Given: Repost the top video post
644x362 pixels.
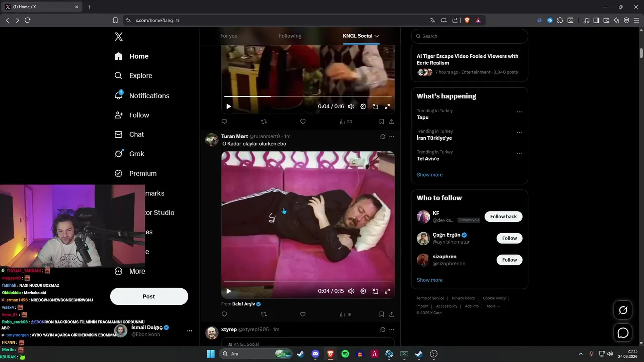Looking at the screenshot, I should pyautogui.click(x=264, y=121).
